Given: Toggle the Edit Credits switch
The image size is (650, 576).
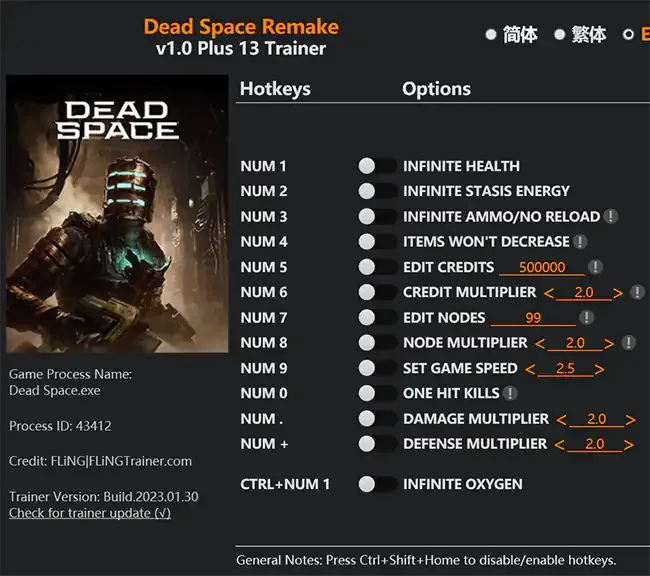Looking at the screenshot, I should click(377, 267).
